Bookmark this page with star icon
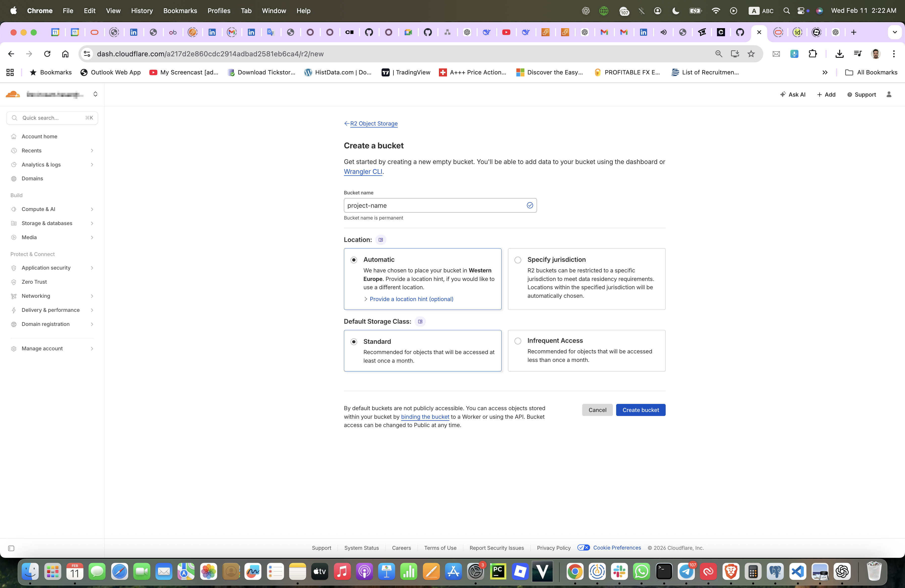The width and height of the screenshot is (905, 588). pyautogui.click(x=751, y=54)
